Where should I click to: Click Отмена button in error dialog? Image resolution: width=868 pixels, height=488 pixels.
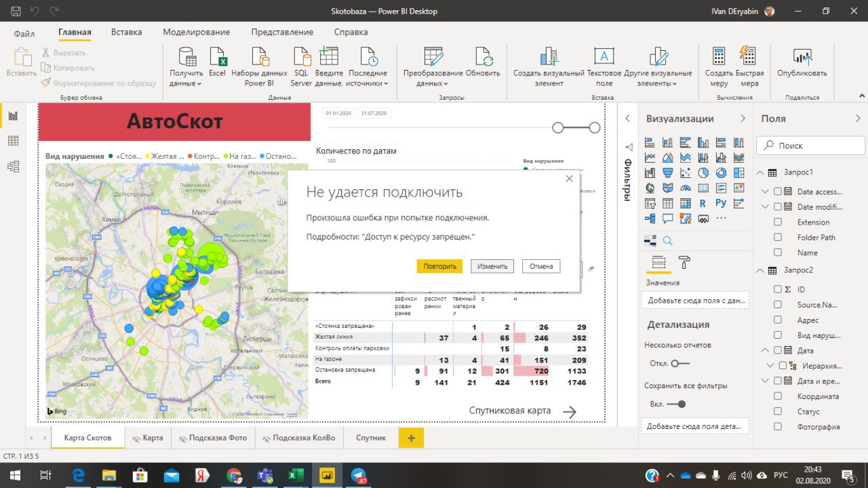(541, 266)
